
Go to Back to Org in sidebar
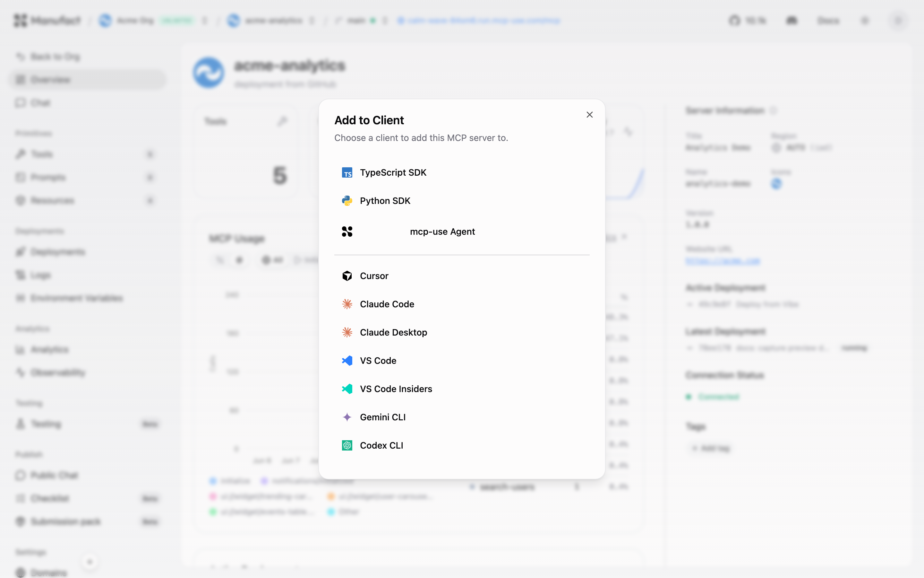coord(88,57)
